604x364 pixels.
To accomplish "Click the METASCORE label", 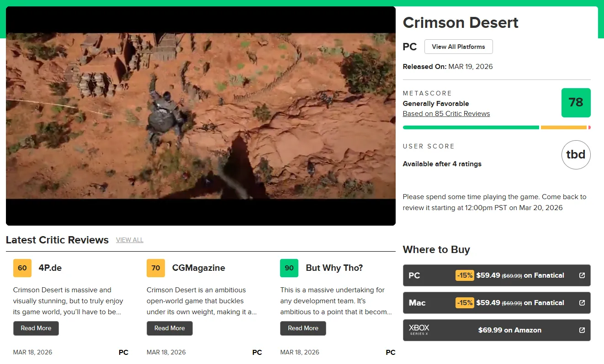I will (x=427, y=93).
